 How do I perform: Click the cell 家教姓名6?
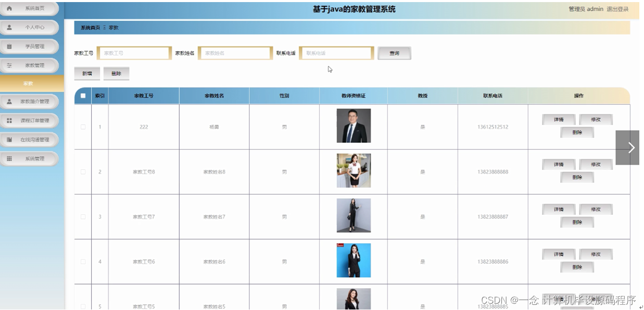click(214, 262)
